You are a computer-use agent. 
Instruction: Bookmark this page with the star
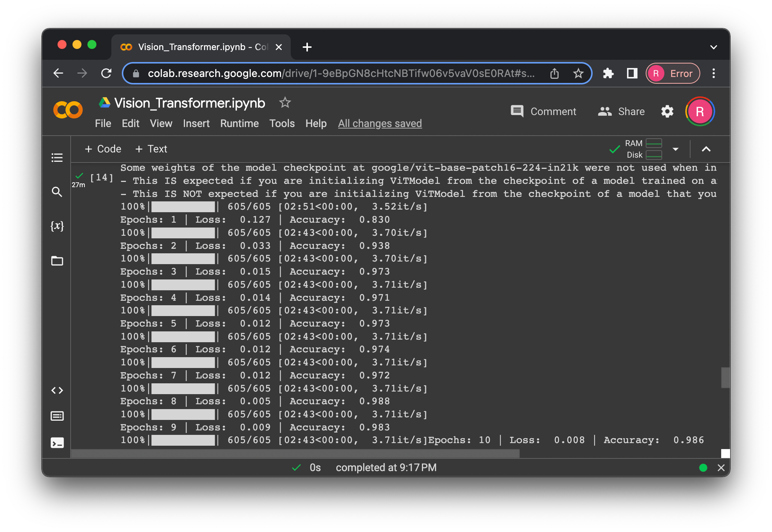tap(578, 73)
